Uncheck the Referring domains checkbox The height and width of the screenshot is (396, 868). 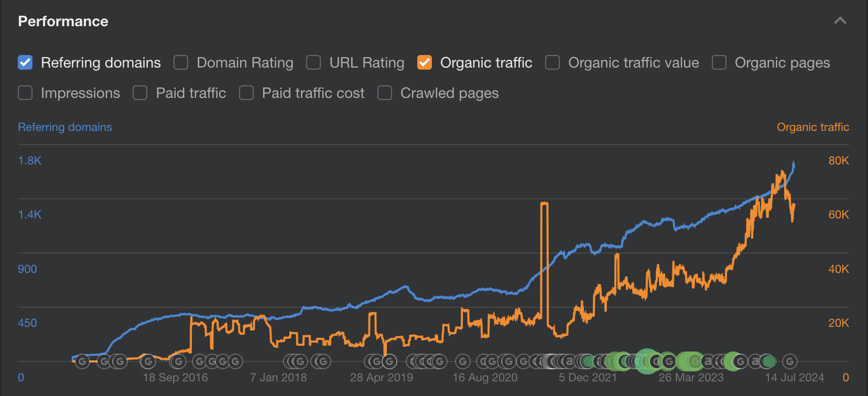pos(25,63)
